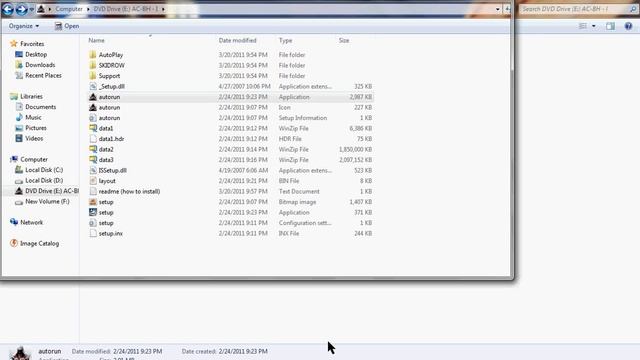Select the layout BIN file icon
The image size is (640, 360).
(93, 181)
